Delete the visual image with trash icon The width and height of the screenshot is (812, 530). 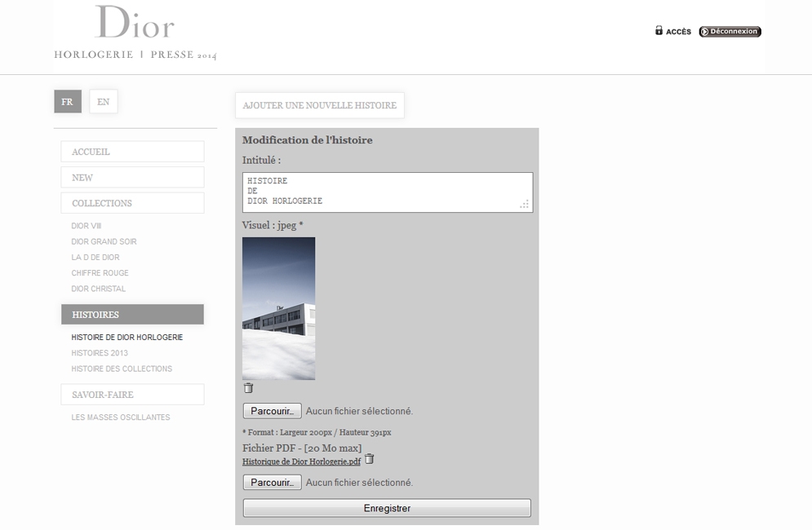pyautogui.click(x=249, y=387)
